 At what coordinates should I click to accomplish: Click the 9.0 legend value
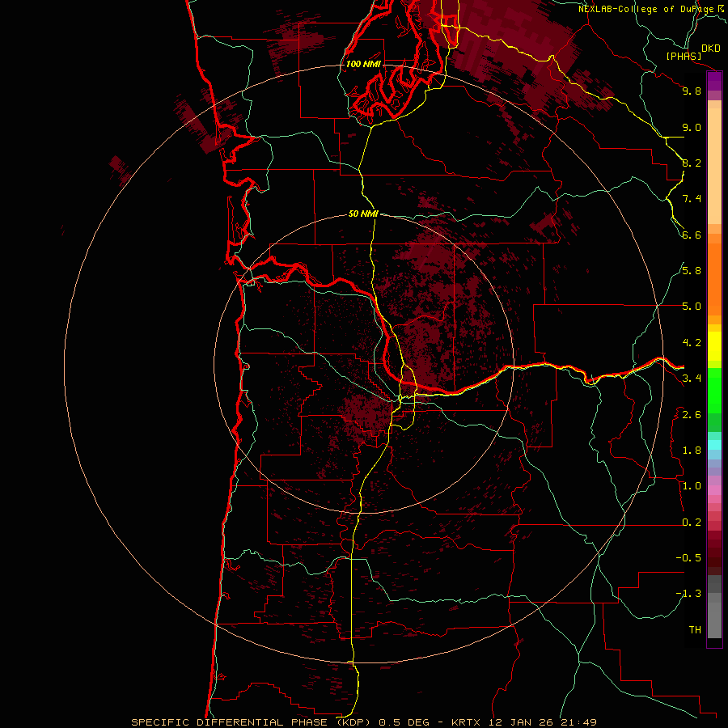[692, 127]
